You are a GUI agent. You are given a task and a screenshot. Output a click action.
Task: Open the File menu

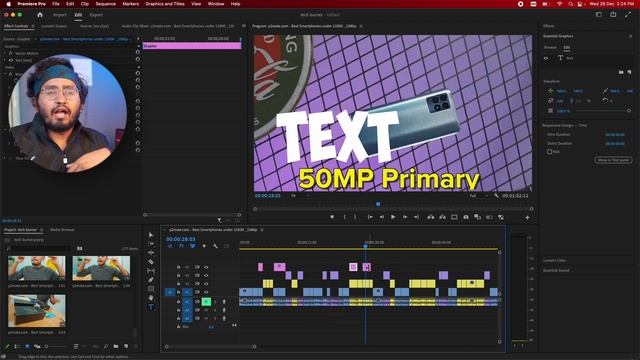tap(56, 4)
